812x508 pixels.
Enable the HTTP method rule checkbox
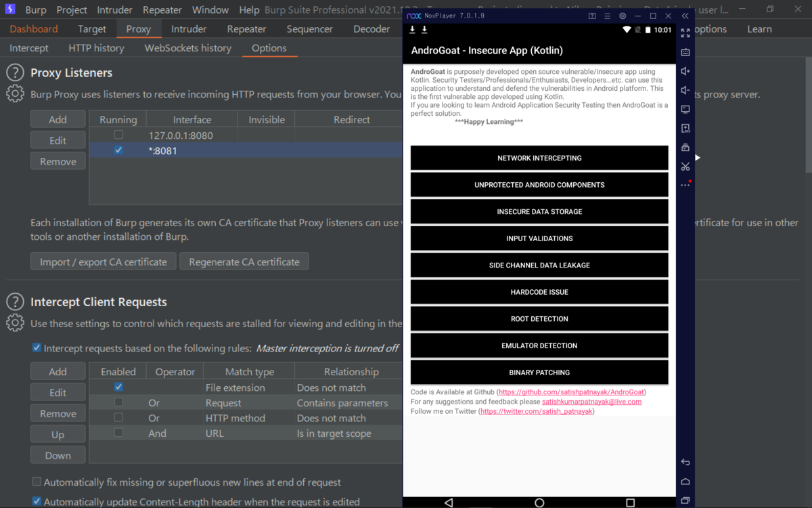pos(118,417)
